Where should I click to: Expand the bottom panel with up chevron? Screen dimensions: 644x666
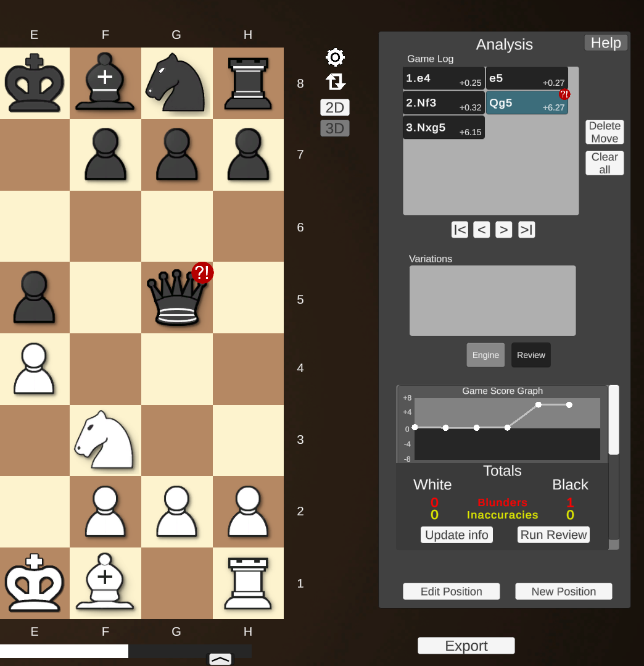point(220,659)
